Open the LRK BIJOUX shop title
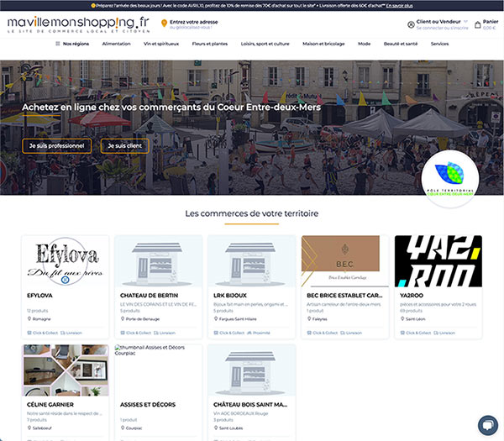 pos(230,296)
